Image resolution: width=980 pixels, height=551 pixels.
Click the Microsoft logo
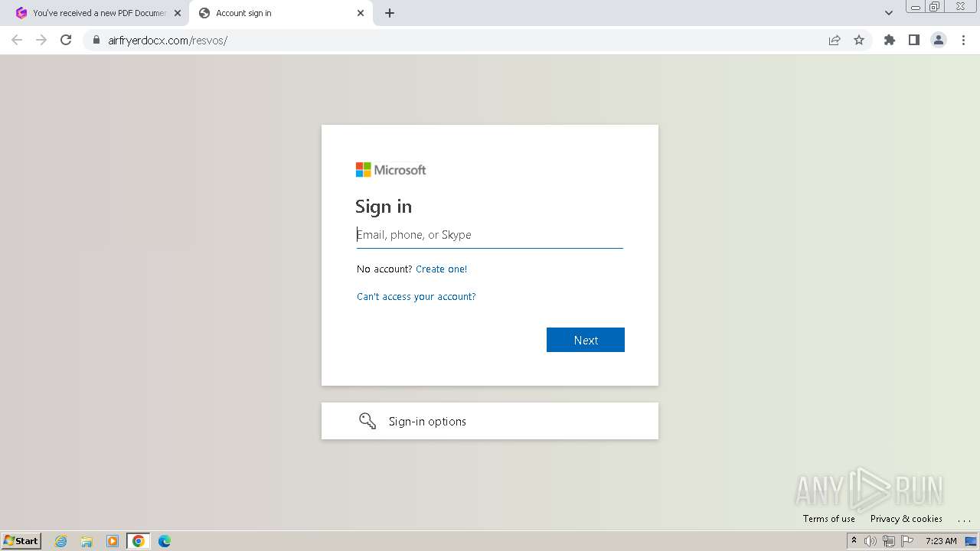pyautogui.click(x=390, y=170)
